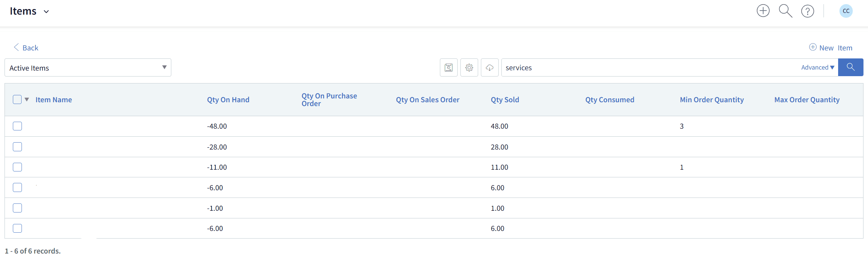Open the CC user avatar menu
Screen dimensions: 868x265
pyautogui.click(x=846, y=11)
